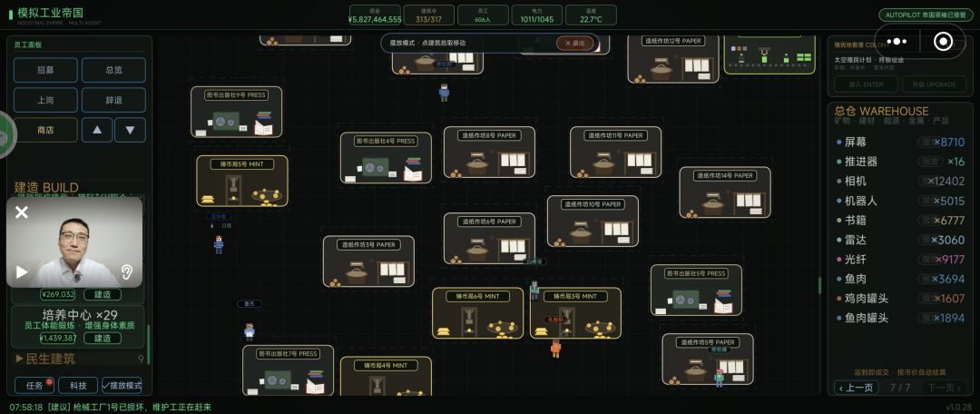The width and height of the screenshot is (980, 414).
Task: Toggle the AUTOPILOT 帝国领袖 mode
Action: 926,15
